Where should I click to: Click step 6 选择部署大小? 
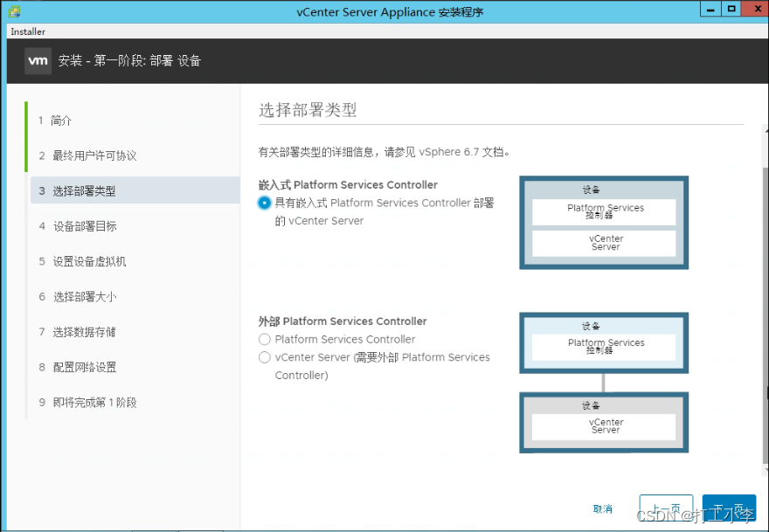pos(79,295)
